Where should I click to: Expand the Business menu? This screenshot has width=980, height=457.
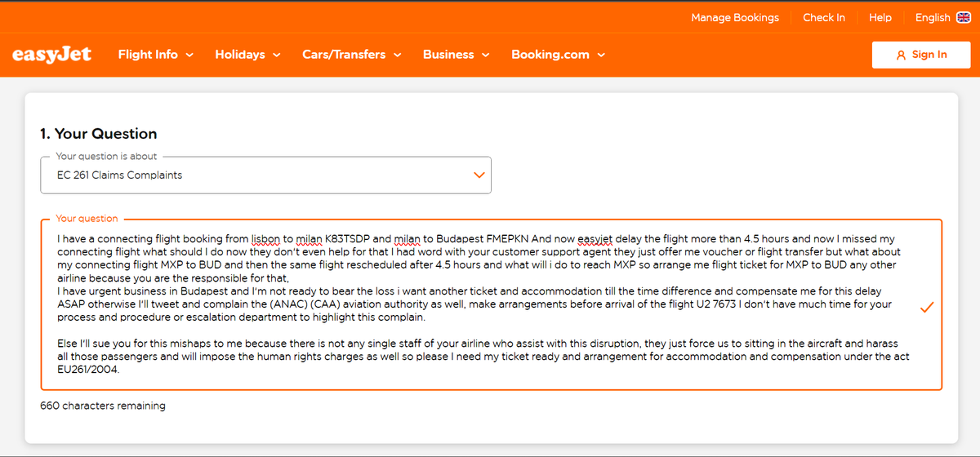(456, 55)
